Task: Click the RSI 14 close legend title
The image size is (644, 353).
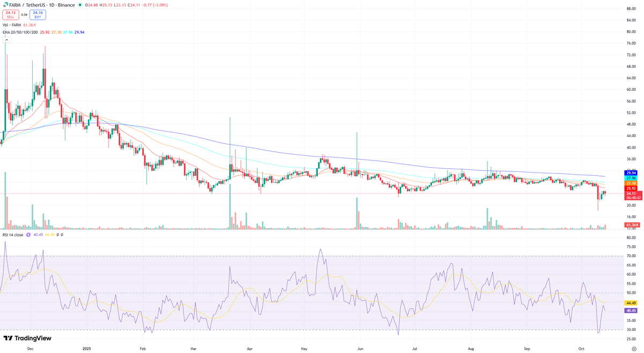Action: [x=13, y=235]
